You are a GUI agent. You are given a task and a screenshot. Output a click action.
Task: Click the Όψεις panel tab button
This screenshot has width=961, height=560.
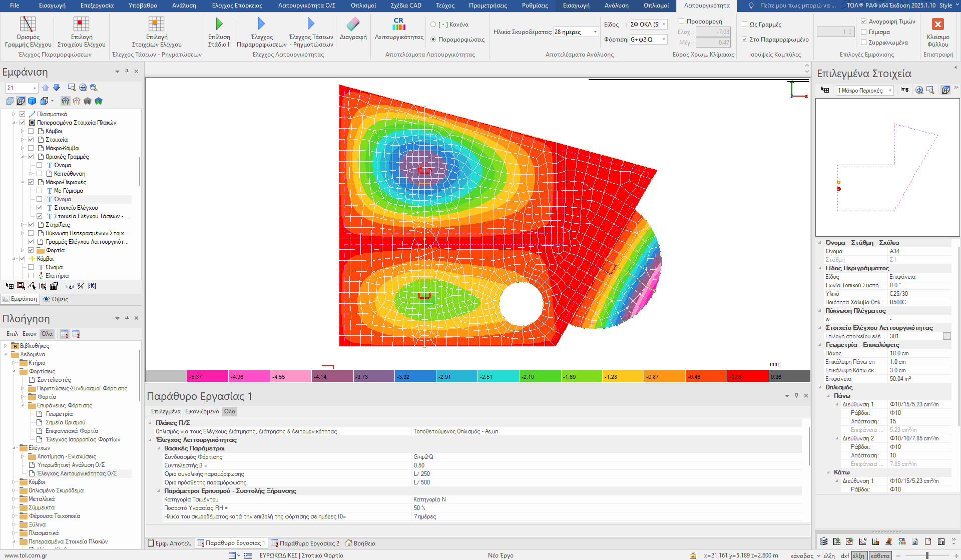(56, 299)
